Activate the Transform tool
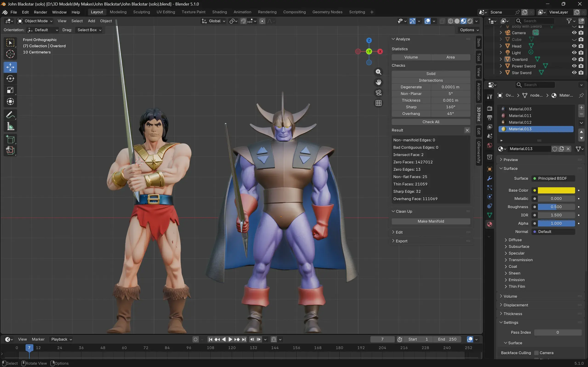 [x=10, y=101]
